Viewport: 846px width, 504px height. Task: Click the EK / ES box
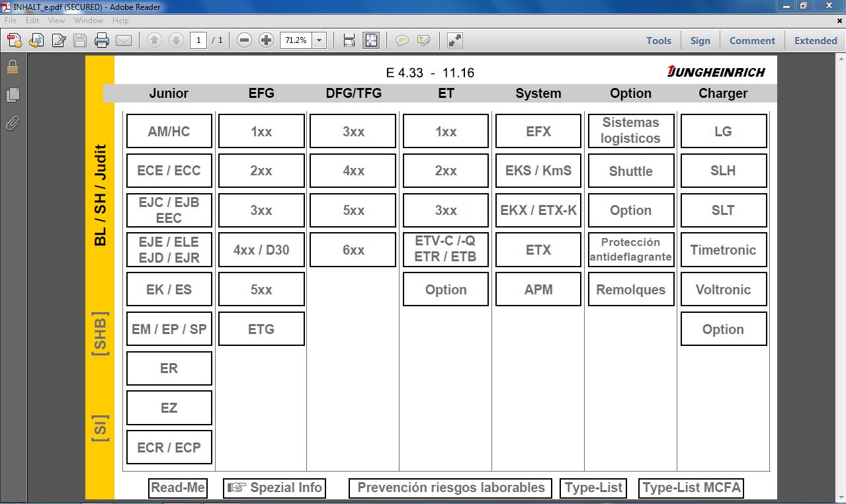tap(169, 290)
